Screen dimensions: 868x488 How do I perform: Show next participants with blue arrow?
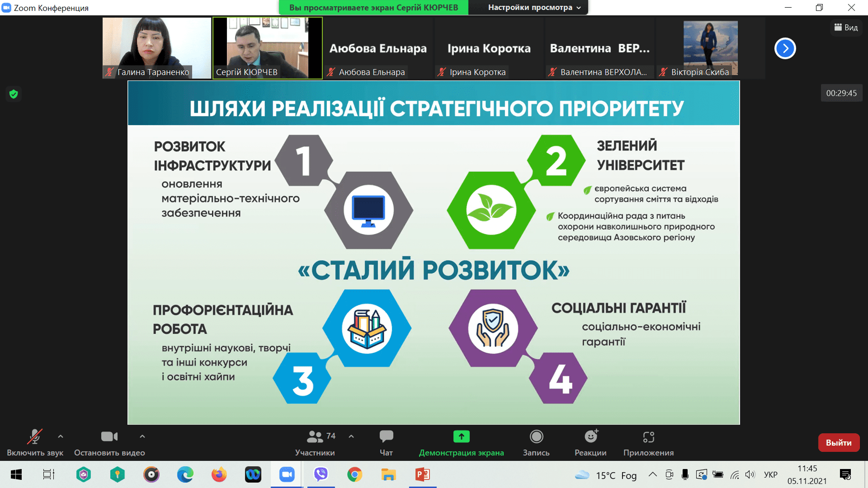click(x=785, y=48)
